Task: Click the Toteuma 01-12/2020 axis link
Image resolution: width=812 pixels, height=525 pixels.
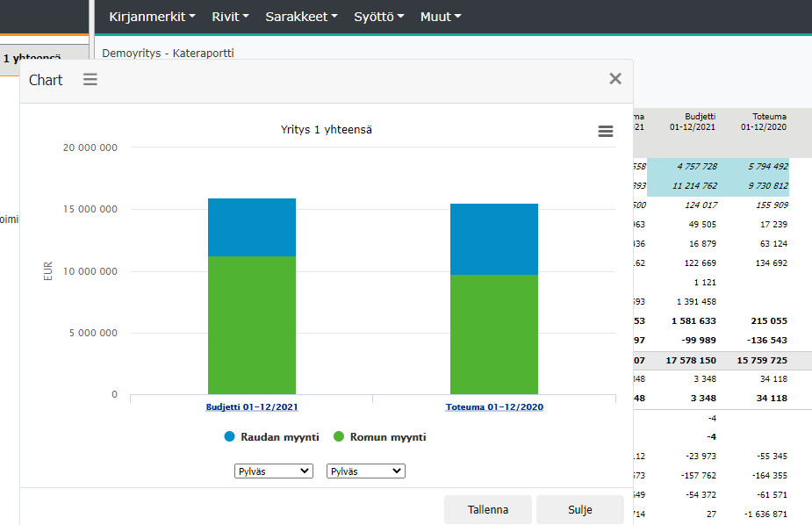Action: click(493, 407)
